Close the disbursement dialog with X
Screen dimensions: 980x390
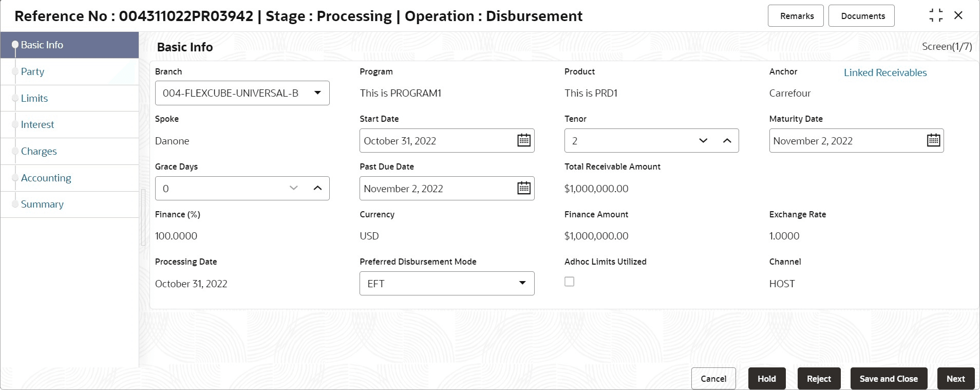click(x=958, y=15)
